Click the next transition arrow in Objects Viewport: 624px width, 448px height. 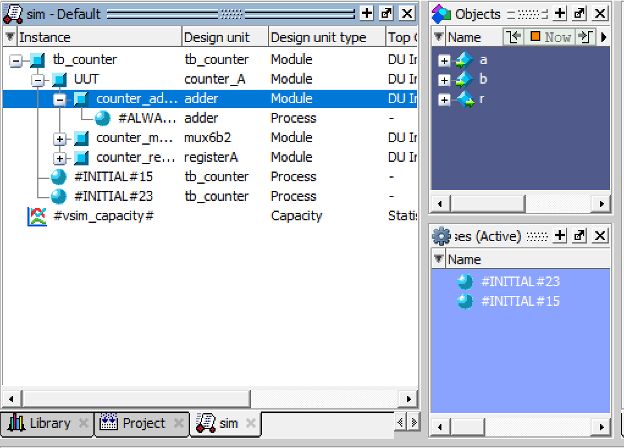[585, 37]
